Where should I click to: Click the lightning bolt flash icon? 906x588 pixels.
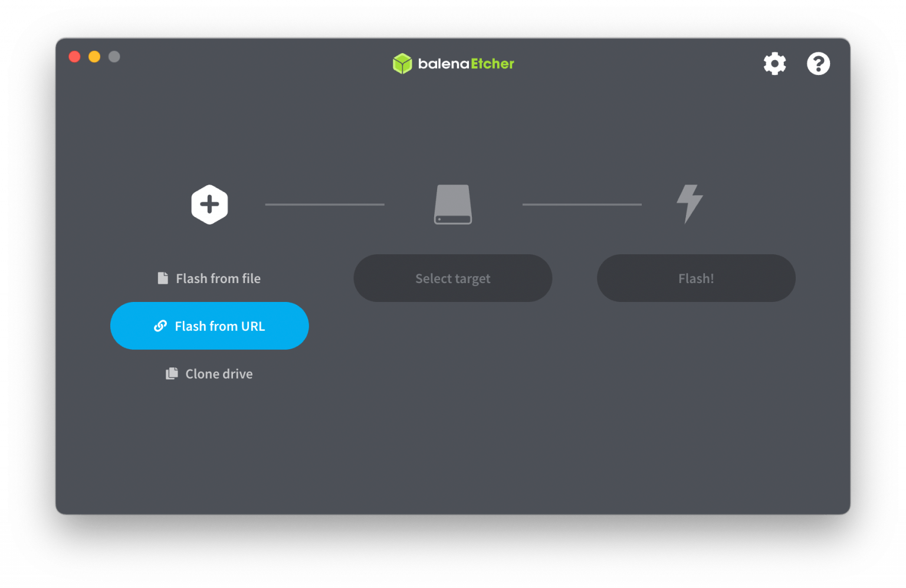688,205
